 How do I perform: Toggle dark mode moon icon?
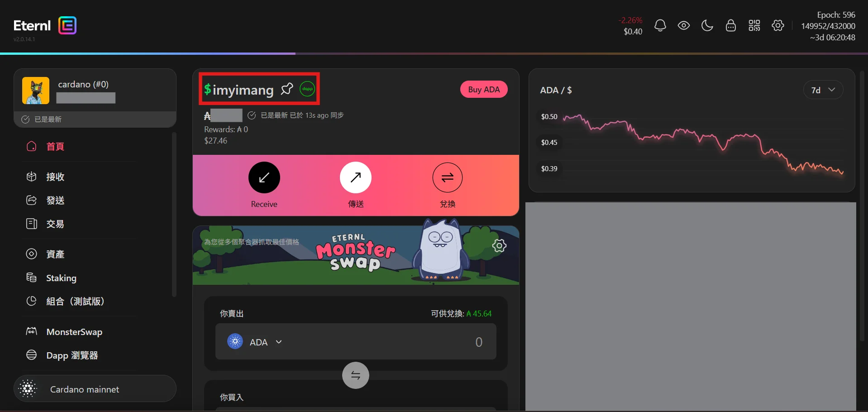point(707,26)
